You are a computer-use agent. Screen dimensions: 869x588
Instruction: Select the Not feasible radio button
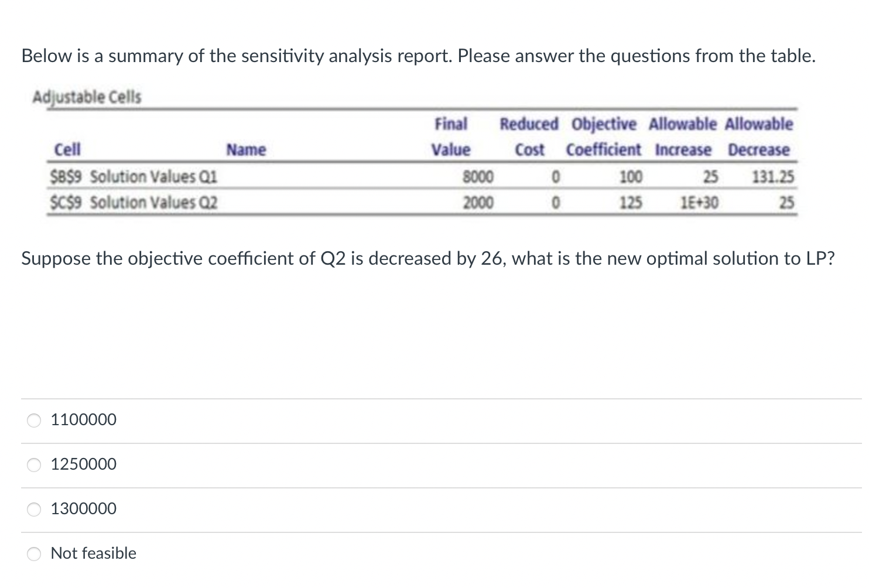(x=34, y=553)
